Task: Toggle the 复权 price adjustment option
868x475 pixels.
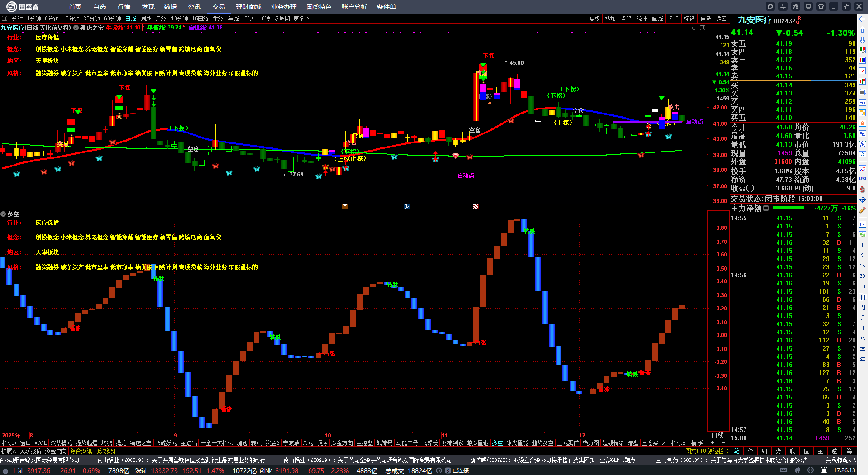Action: [x=595, y=19]
